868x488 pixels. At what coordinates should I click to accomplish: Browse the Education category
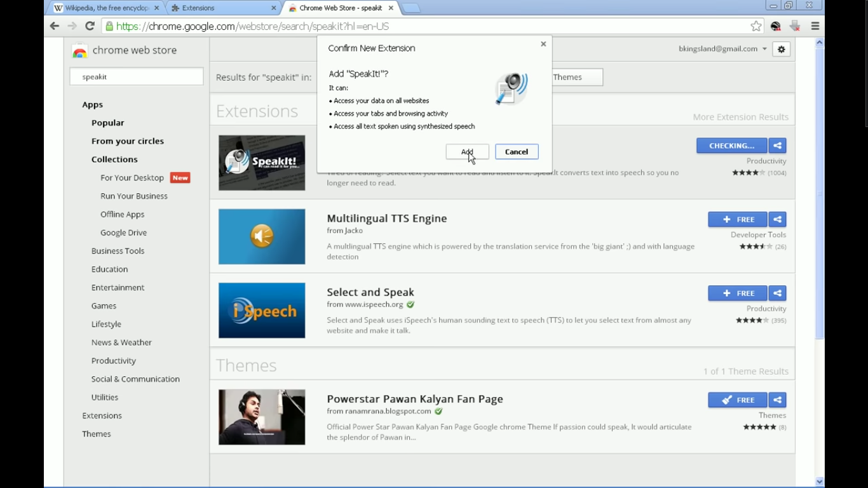coord(109,269)
